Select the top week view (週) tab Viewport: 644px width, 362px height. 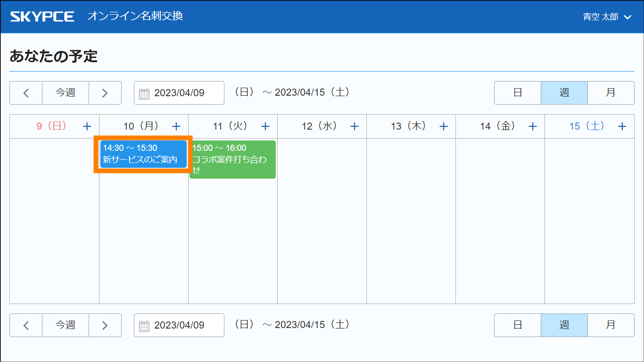click(x=564, y=93)
